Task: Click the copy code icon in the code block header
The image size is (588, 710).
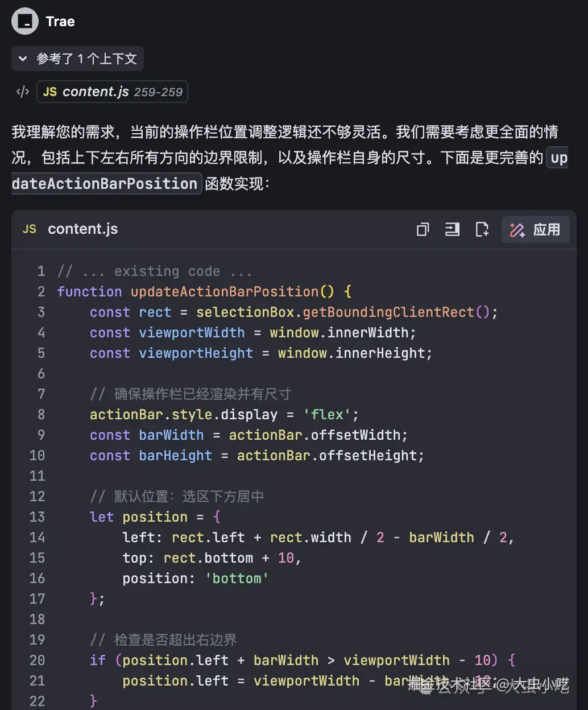Action: (422, 229)
